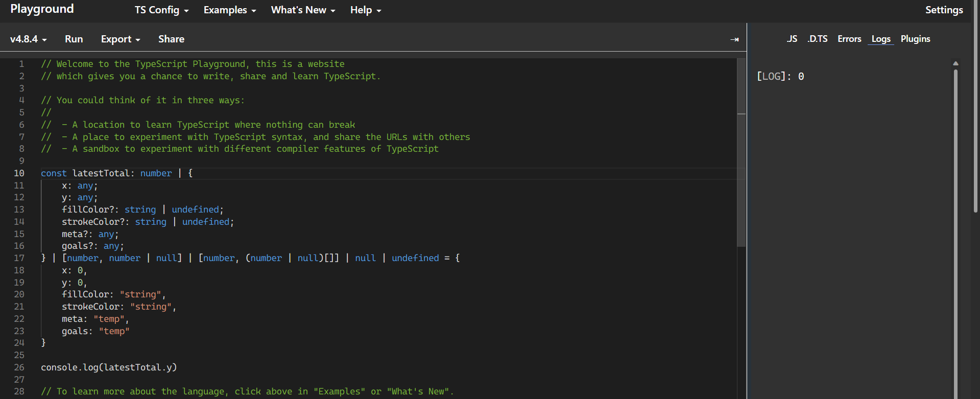Click the 'goals?: any;' line
980x399 pixels.
pyautogui.click(x=93, y=246)
